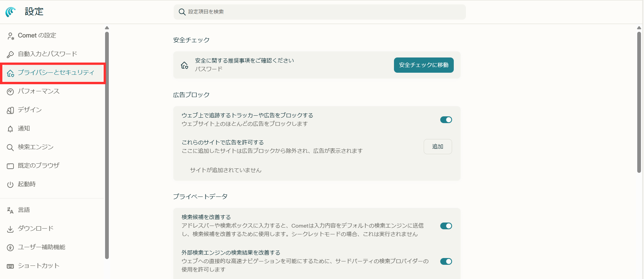Click the bell icon beside 通知
The height and width of the screenshot is (279, 644).
[x=10, y=129]
